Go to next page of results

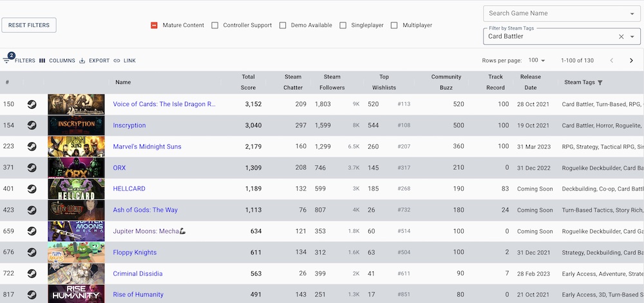(631, 60)
